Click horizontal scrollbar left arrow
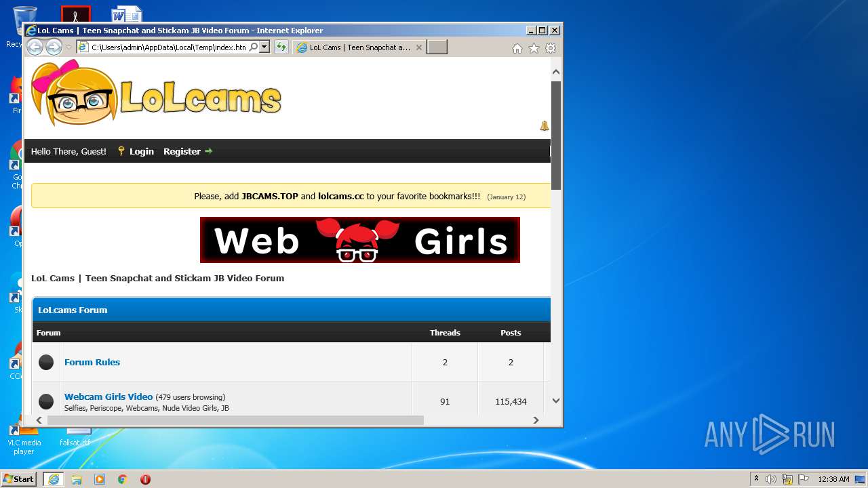 pos(39,420)
